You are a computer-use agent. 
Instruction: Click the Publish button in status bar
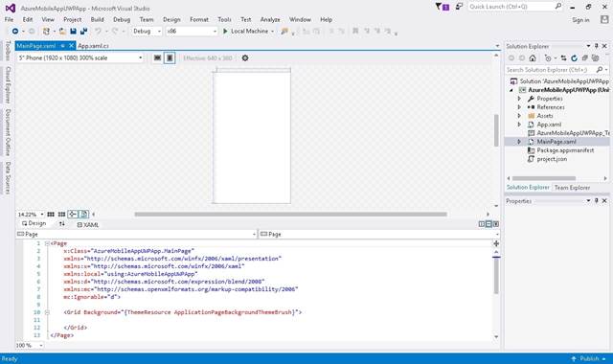(x=588, y=358)
